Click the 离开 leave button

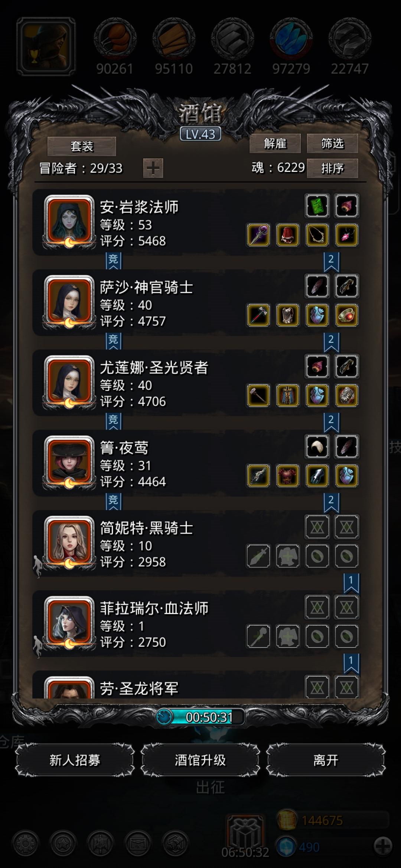pos(326,760)
